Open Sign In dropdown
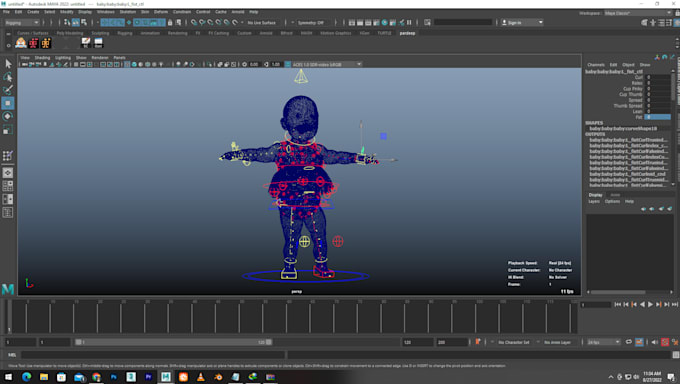Image resolution: width=680 pixels, height=384 pixels. pyautogui.click(x=522, y=22)
